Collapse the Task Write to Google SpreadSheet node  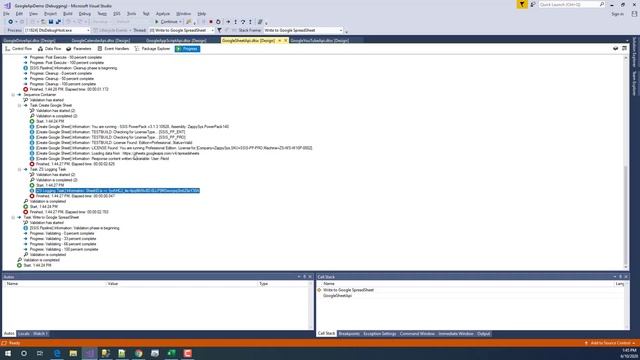click(x=13, y=217)
